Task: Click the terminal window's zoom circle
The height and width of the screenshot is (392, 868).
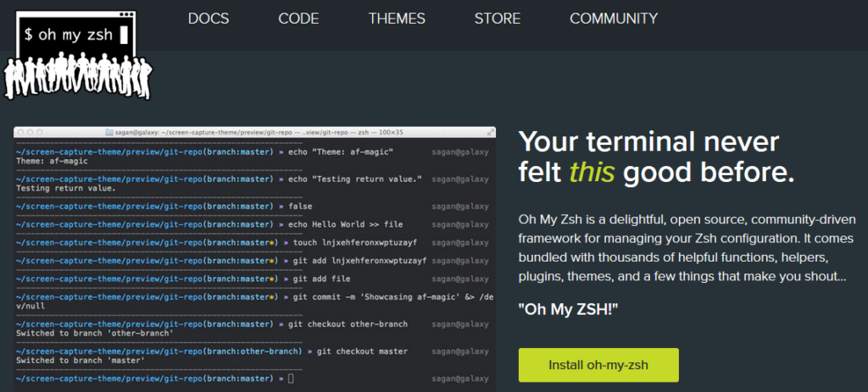Action: pos(40,133)
